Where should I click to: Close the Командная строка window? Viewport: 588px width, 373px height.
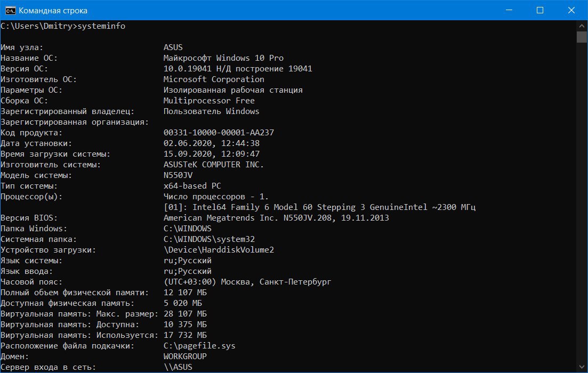pyautogui.click(x=571, y=10)
